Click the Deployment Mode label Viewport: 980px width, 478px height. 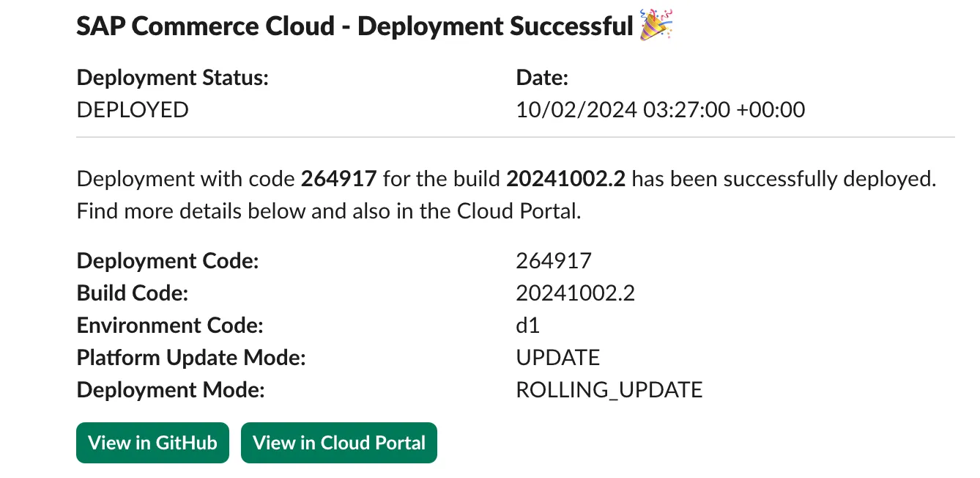click(x=171, y=390)
